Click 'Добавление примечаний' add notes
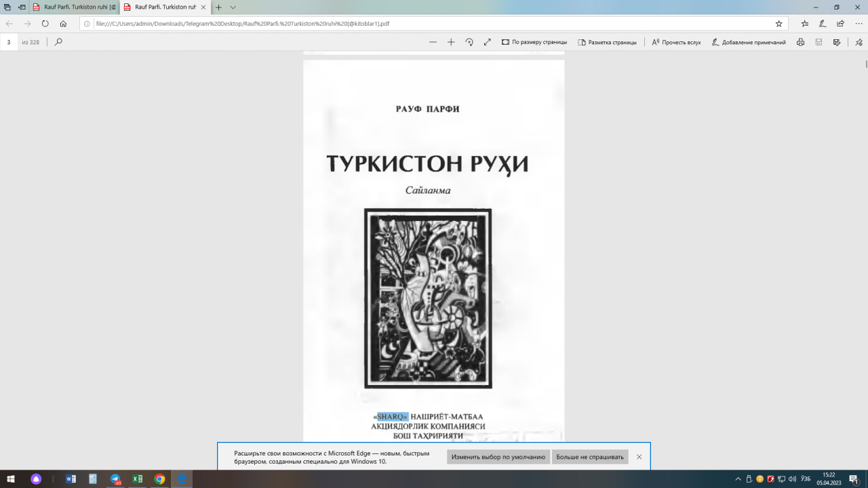This screenshot has width=868, height=488. 749,42
